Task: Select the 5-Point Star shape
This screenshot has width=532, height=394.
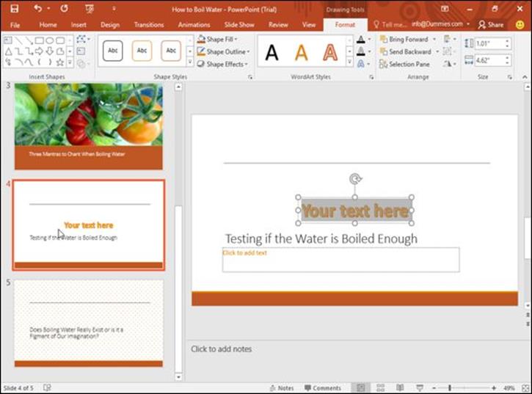Action: pyautogui.click(x=60, y=62)
